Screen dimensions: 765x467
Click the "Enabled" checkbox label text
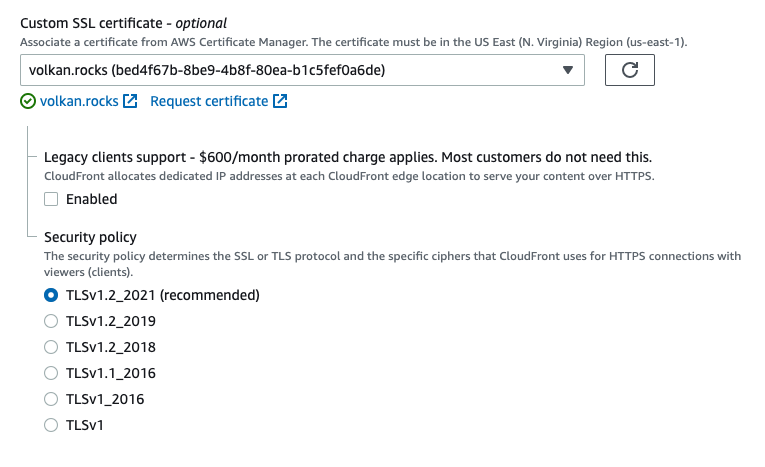click(91, 199)
